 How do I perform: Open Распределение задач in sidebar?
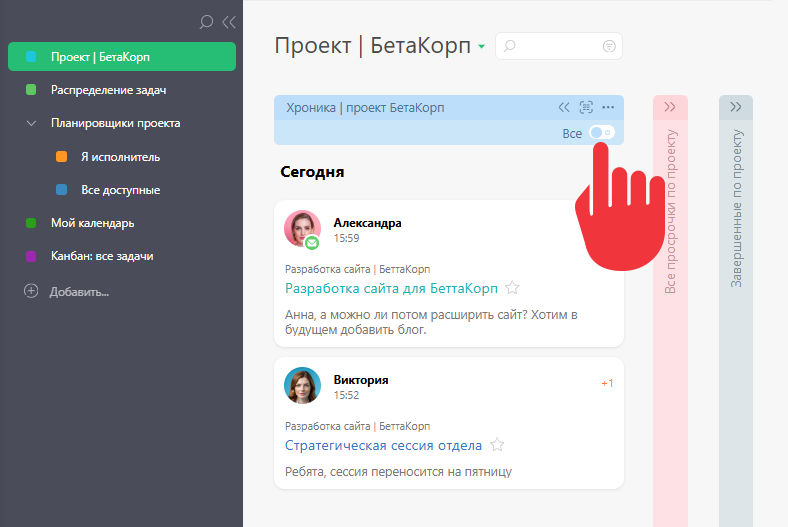[108, 90]
